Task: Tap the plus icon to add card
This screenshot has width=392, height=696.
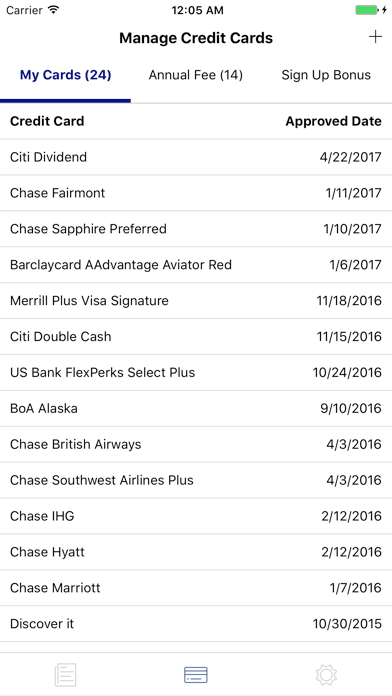Action: (x=375, y=36)
